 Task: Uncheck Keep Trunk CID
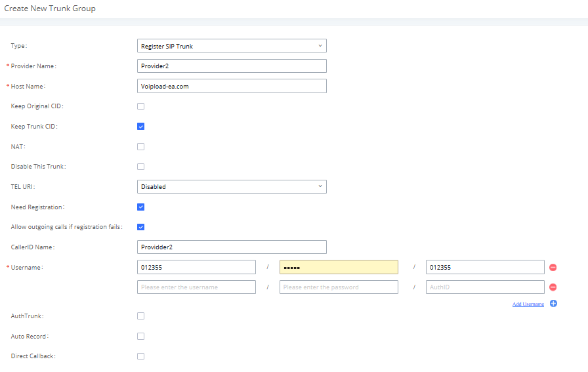coord(140,127)
